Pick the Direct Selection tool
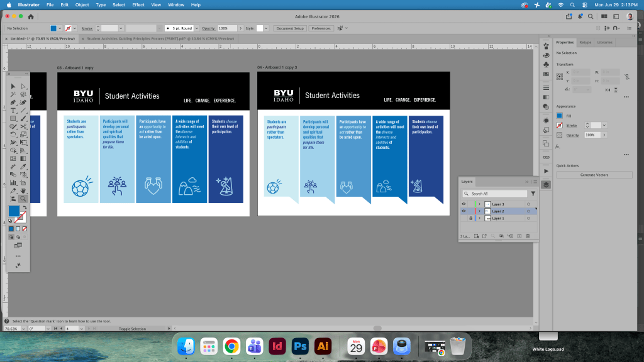644x362 pixels. coord(23,86)
